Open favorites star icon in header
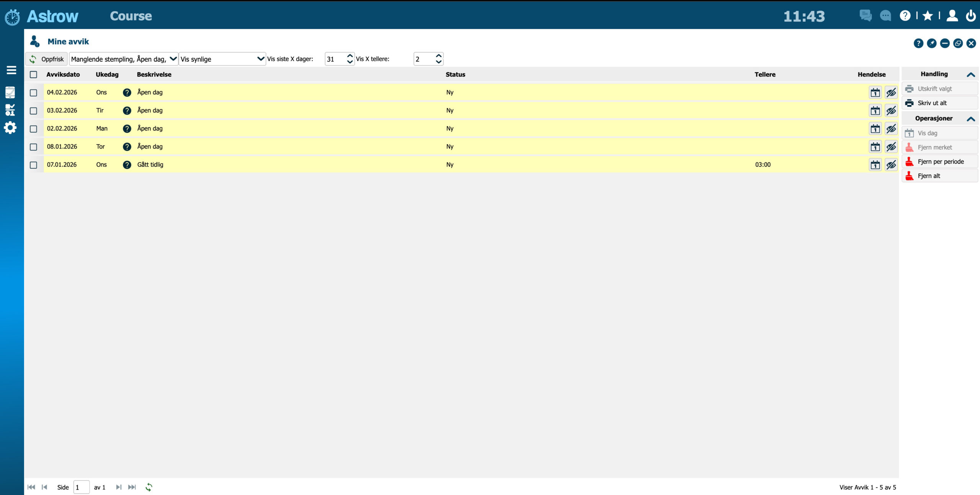The height and width of the screenshot is (495, 980). [x=928, y=16]
